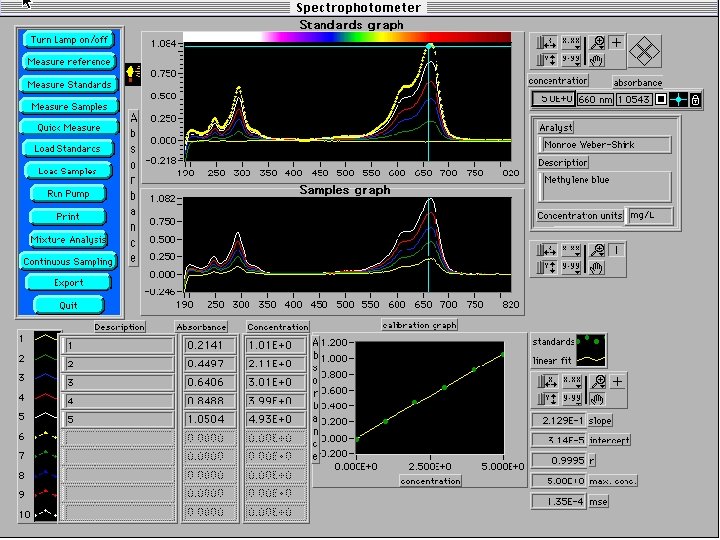Click the Standards graph zoom tool icon
The width and height of the screenshot is (720, 540).
(x=597, y=42)
